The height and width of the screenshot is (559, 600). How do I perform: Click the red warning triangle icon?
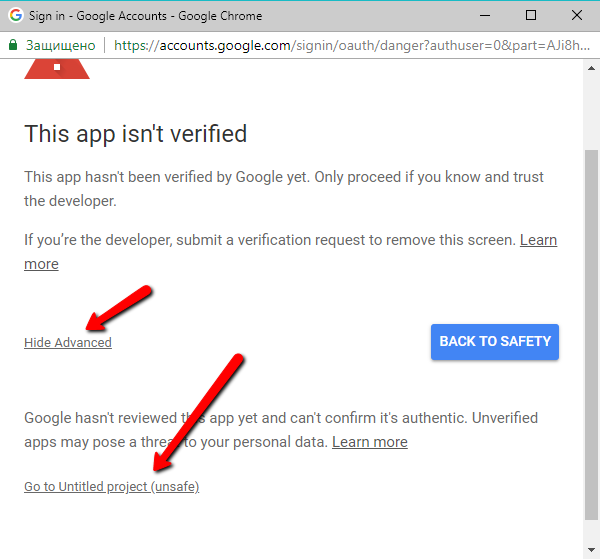[57, 68]
